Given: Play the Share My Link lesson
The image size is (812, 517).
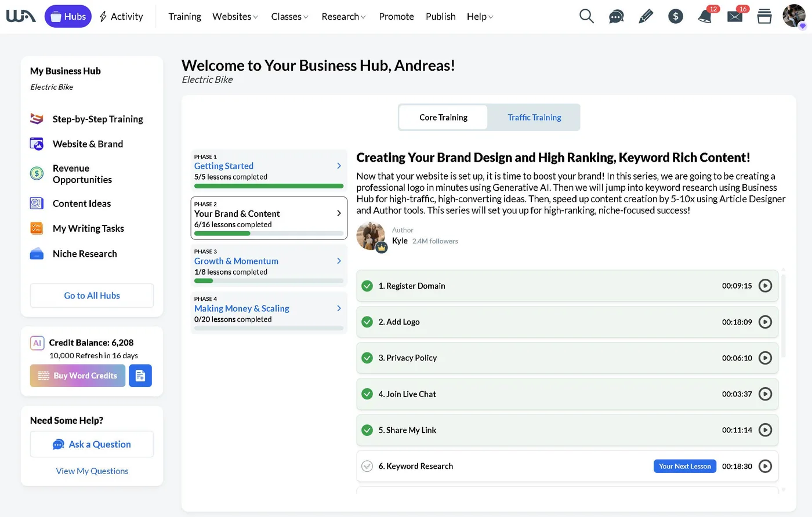Looking at the screenshot, I should point(766,430).
